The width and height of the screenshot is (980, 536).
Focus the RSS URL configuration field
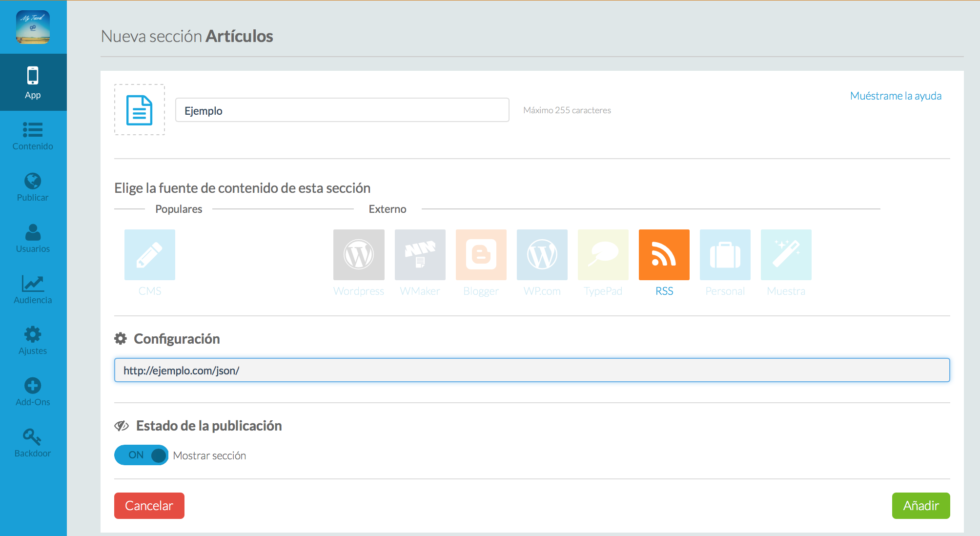tap(531, 370)
